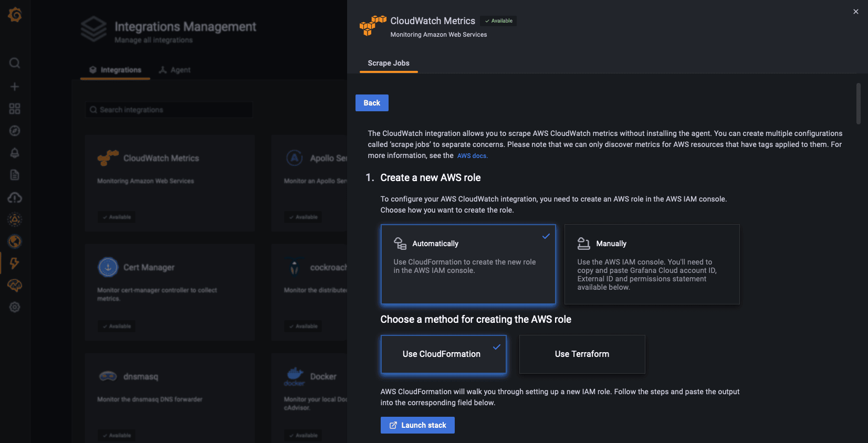Open the Docker integration card title
868x443 pixels.
tap(323, 376)
